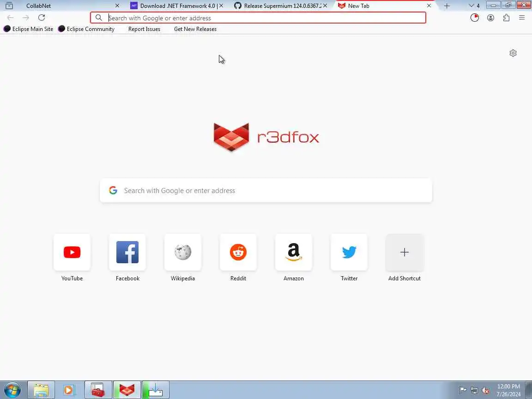Open Eclipse Main Site bookmark
This screenshot has height=399, width=532.
click(x=29, y=29)
